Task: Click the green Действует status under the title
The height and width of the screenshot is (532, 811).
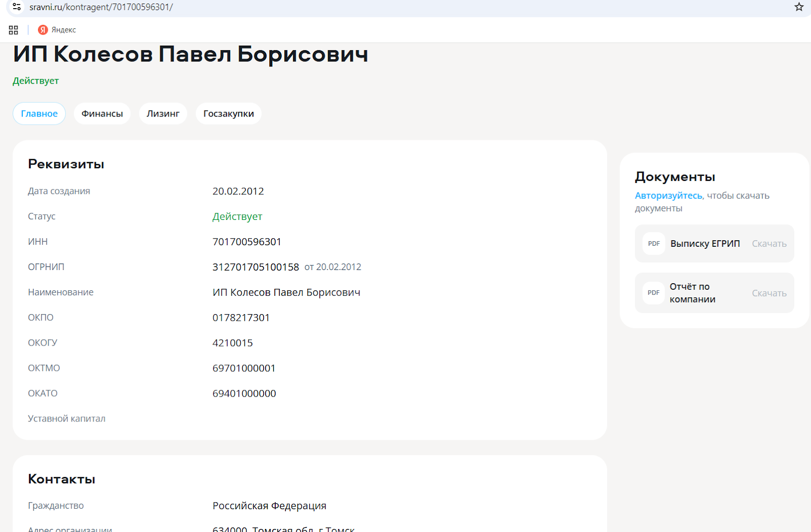Action: 36,81
